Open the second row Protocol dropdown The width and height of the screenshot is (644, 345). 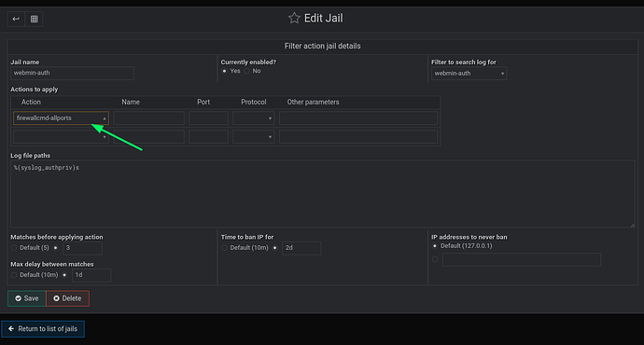tap(254, 137)
